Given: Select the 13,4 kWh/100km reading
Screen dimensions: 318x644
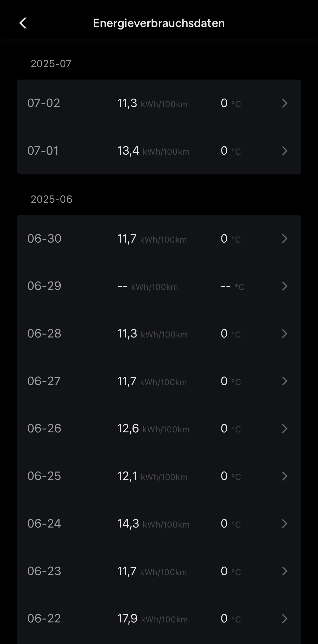Looking at the screenshot, I should tap(153, 151).
